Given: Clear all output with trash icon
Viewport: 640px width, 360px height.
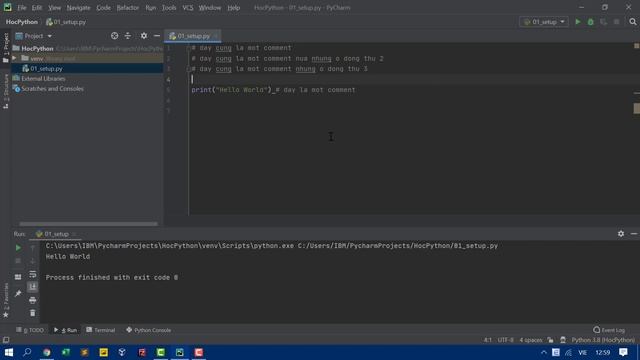Looking at the screenshot, I should pyautogui.click(x=33, y=313).
